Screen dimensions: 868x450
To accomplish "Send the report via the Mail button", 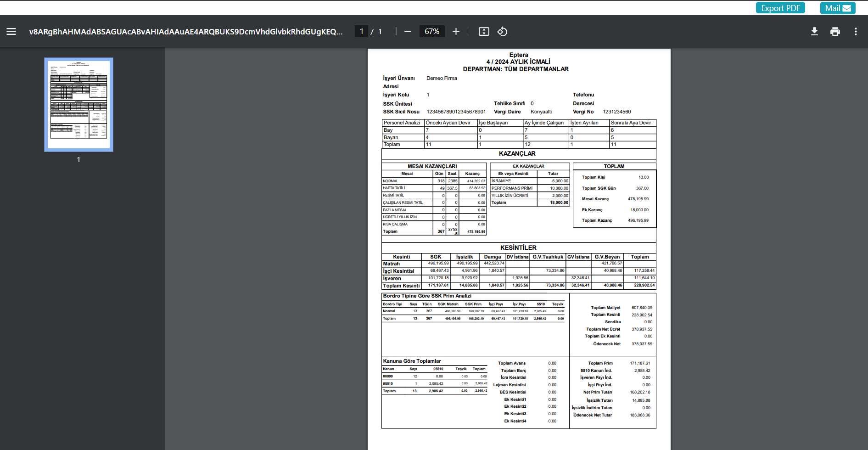I will click(x=837, y=8).
